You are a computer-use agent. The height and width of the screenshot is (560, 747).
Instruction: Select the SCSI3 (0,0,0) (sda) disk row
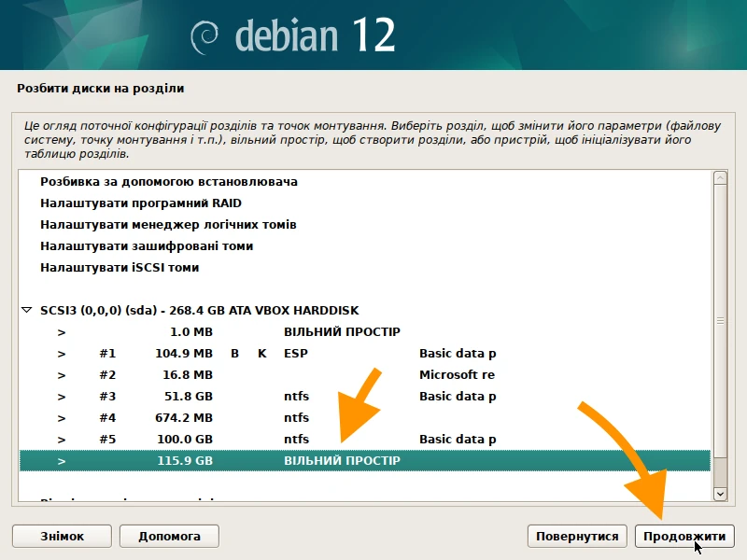pos(365,311)
